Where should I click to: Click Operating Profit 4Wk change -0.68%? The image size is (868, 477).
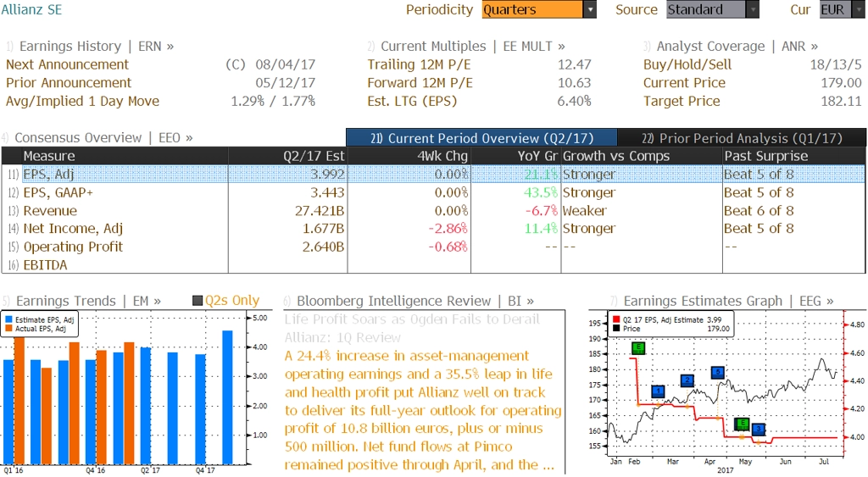click(448, 247)
